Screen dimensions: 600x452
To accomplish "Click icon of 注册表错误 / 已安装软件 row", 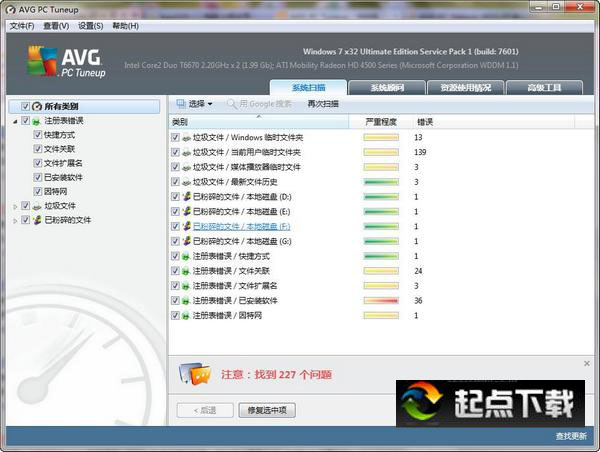I will (x=186, y=301).
